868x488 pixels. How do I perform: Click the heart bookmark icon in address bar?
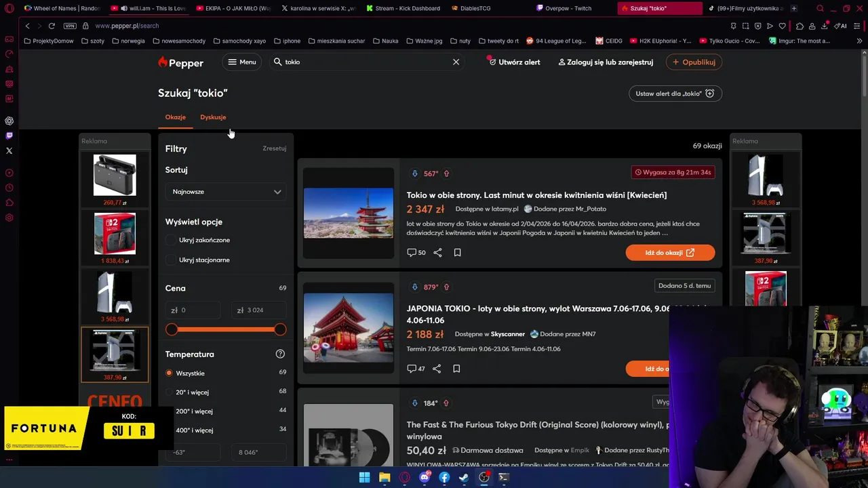coord(782,26)
